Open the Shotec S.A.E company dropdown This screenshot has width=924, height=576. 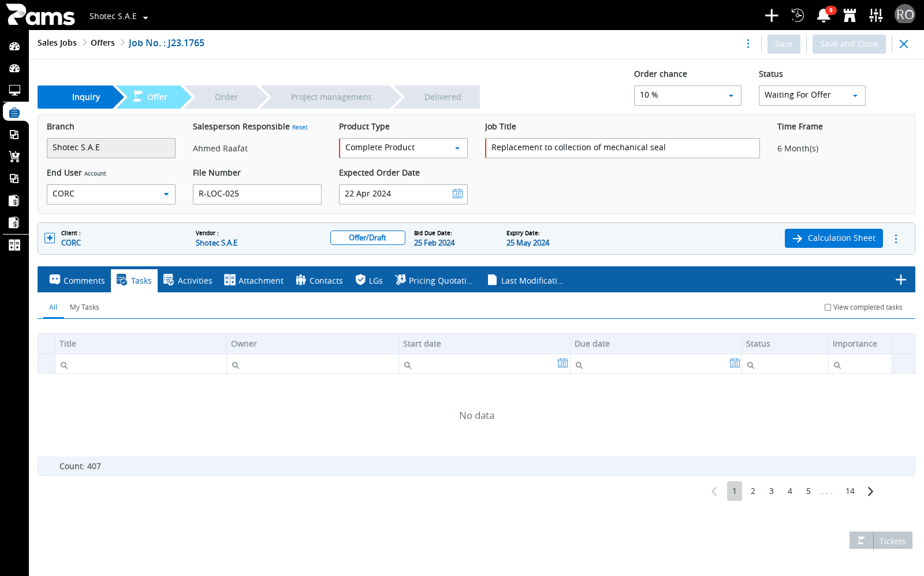tap(119, 17)
